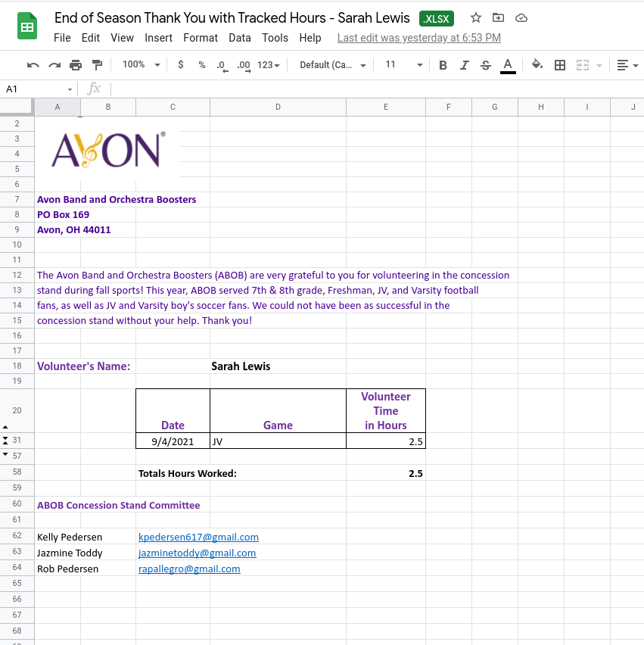Click the merge cells icon
644x645 pixels.
[x=583, y=65]
